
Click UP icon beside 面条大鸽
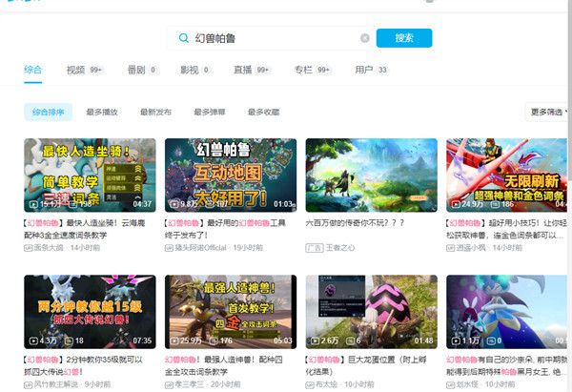click(x=28, y=248)
